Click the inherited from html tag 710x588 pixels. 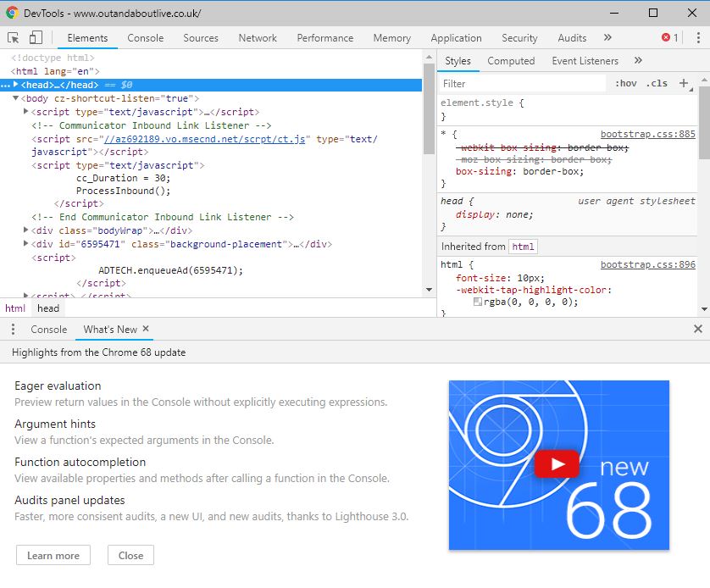pos(523,247)
